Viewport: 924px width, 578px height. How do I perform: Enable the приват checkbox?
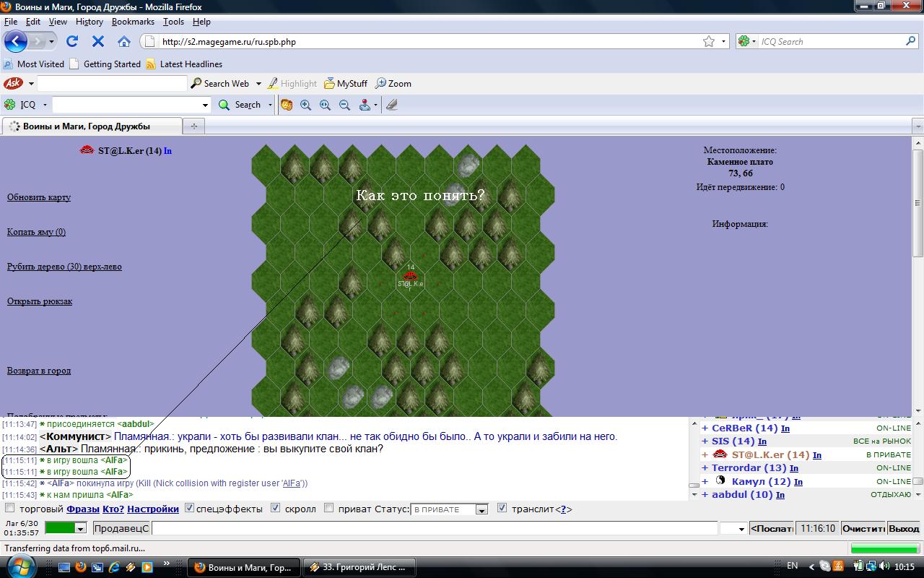[328, 508]
